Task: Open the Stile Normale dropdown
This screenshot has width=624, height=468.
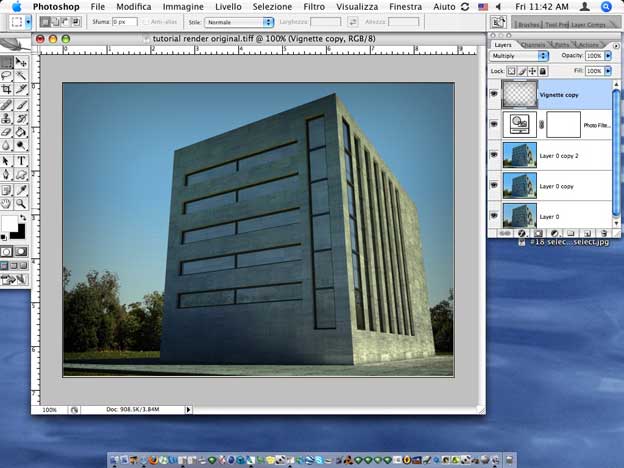Action: (x=239, y=21)
